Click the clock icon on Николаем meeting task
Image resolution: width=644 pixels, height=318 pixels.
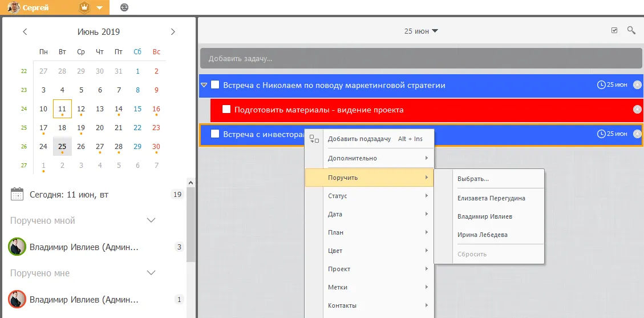pos(601,85)
